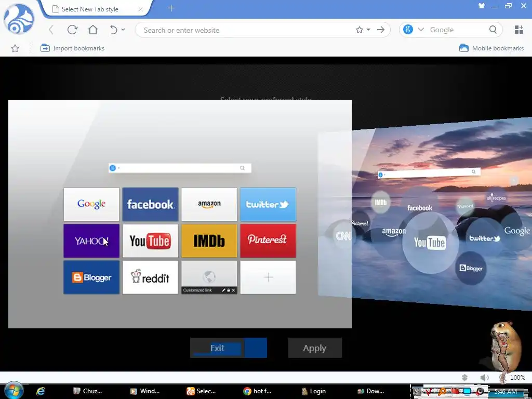Launch Internet Explorer from taskbar
532x399 pixels.
coord(41,391)
